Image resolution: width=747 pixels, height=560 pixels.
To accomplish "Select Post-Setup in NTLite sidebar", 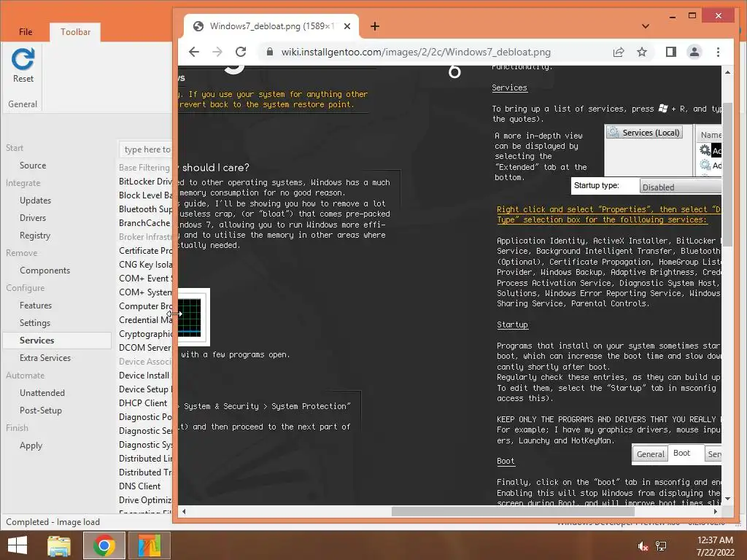I will tap(41, 411).
